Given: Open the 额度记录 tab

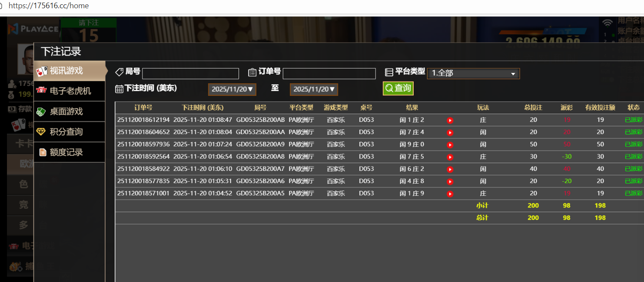Looking at the screenshot, I should point(70,152).
